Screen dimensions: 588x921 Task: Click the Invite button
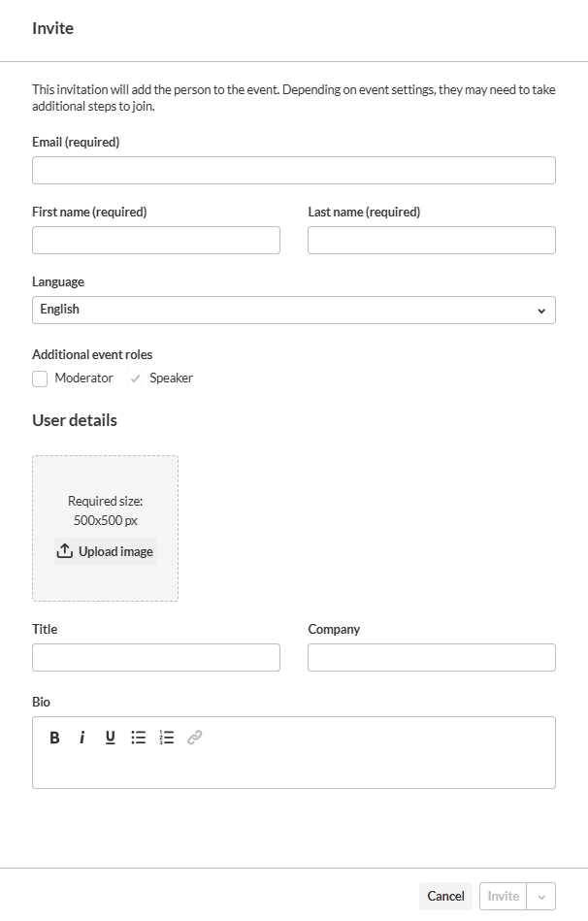[503, 897]
